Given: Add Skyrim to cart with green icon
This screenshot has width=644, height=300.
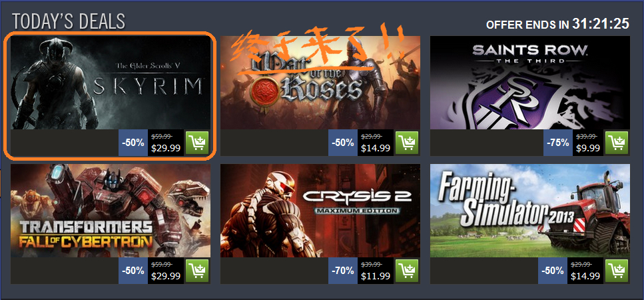Looking at the screenshot, I should [197, 143].
